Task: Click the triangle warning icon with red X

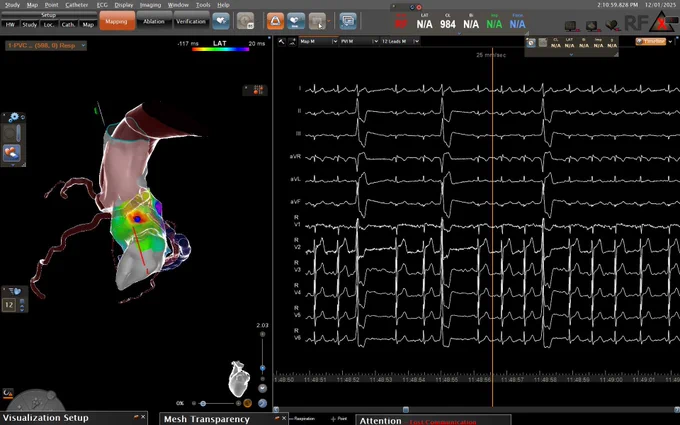Action: pos(662,22)
